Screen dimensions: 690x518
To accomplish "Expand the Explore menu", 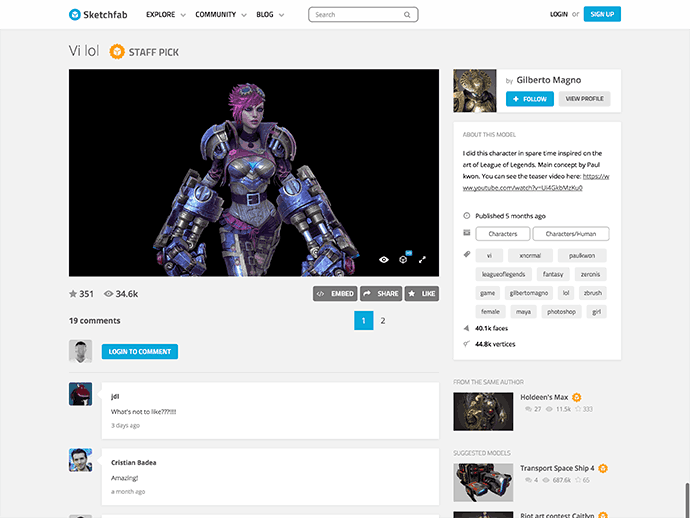I will [x=166, y=15].
